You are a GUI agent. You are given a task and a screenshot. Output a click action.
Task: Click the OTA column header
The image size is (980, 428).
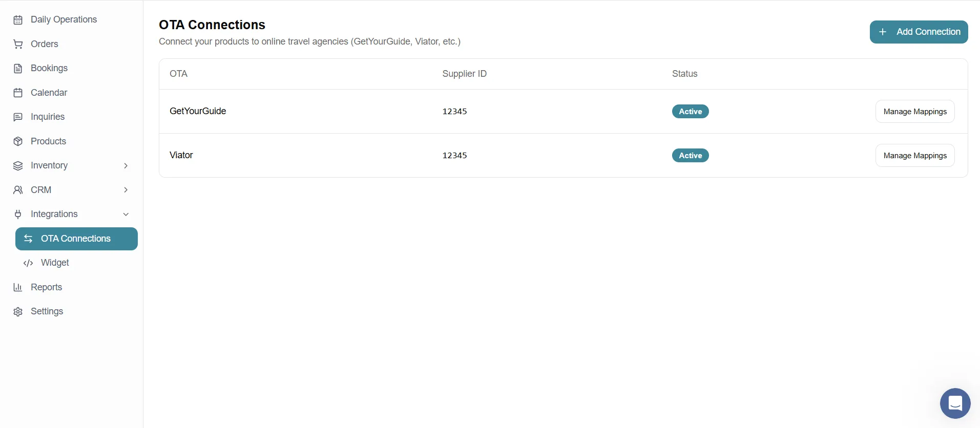coord(178,74)
